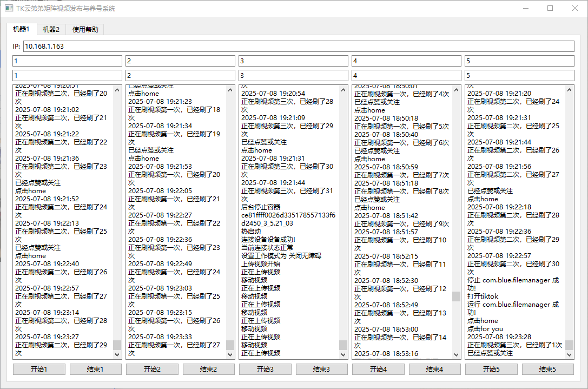
Task: Click first-row input field containing 3
Action: click(293, 61)
